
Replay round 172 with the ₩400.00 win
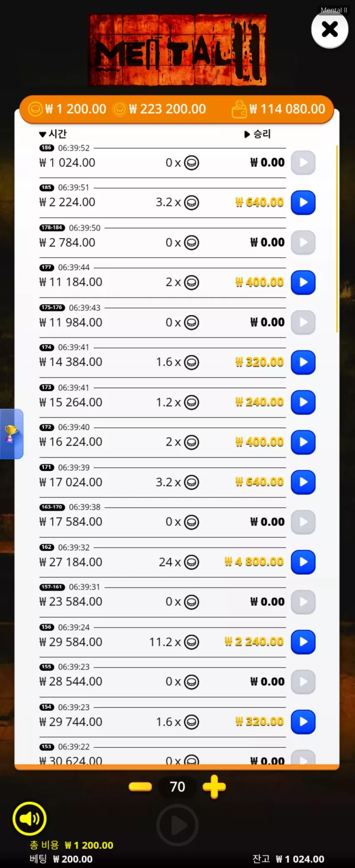[x=303, y=442]
